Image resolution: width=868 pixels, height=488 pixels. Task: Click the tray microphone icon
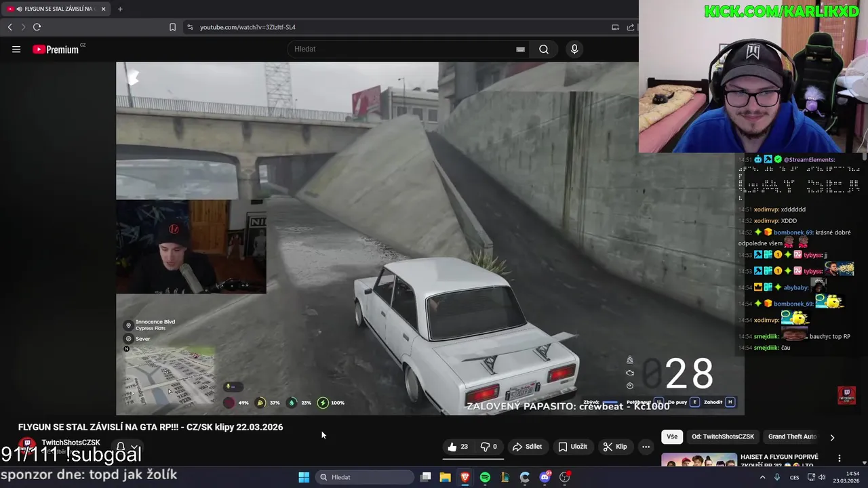777,477
